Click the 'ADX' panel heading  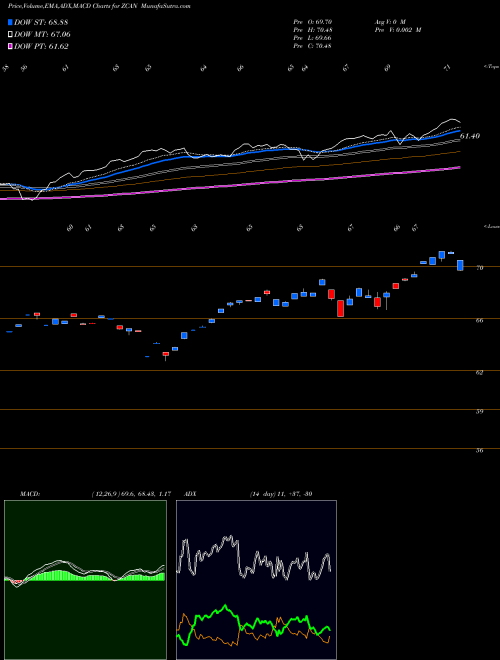(x=191, y=494)
